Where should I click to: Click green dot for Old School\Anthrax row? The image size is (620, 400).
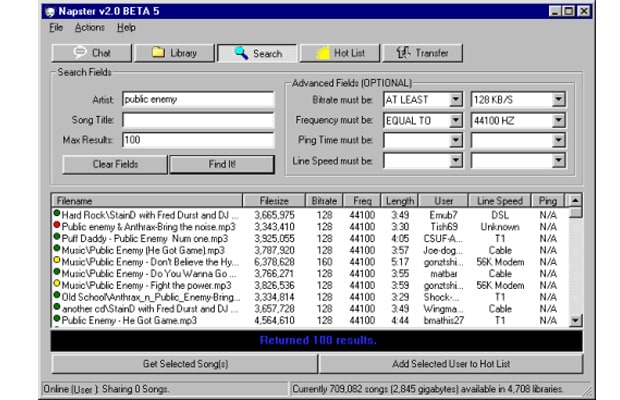pyautogui.click(x=57, y=295)
